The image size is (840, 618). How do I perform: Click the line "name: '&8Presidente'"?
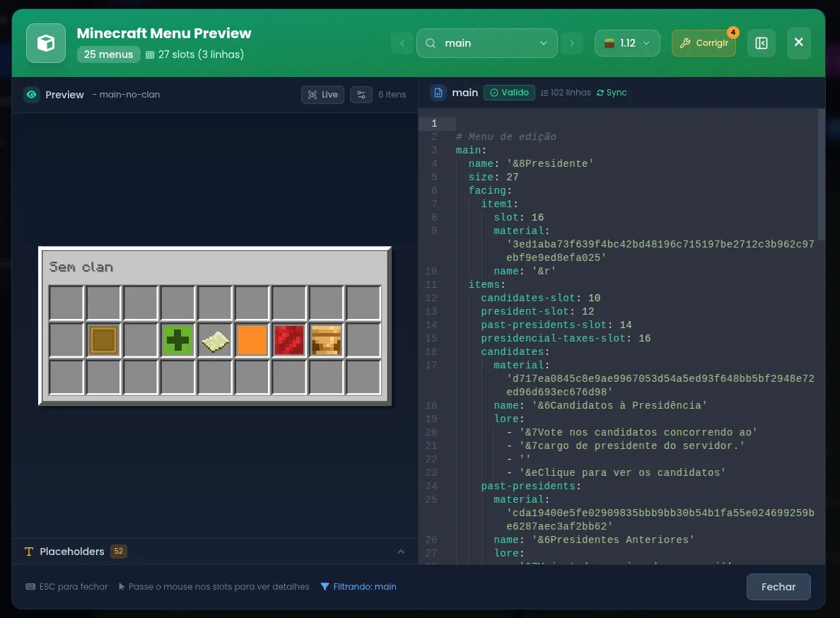(x=531, y=164)
